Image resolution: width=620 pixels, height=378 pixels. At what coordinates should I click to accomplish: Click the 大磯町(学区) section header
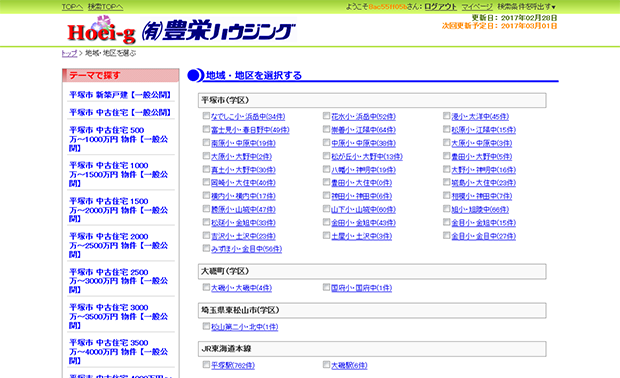[372, 271]
